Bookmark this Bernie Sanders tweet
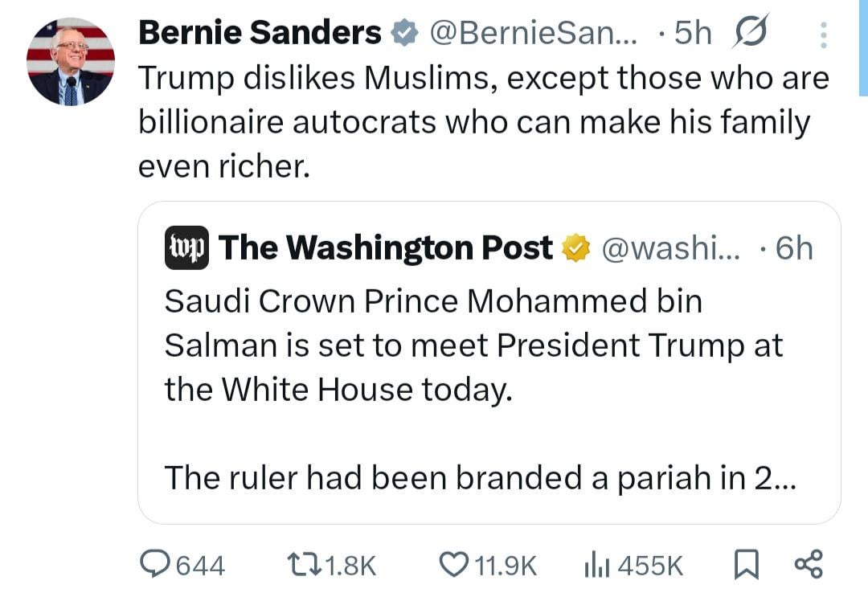This screenshot has width=868, height=593. (x=745, y=565)
